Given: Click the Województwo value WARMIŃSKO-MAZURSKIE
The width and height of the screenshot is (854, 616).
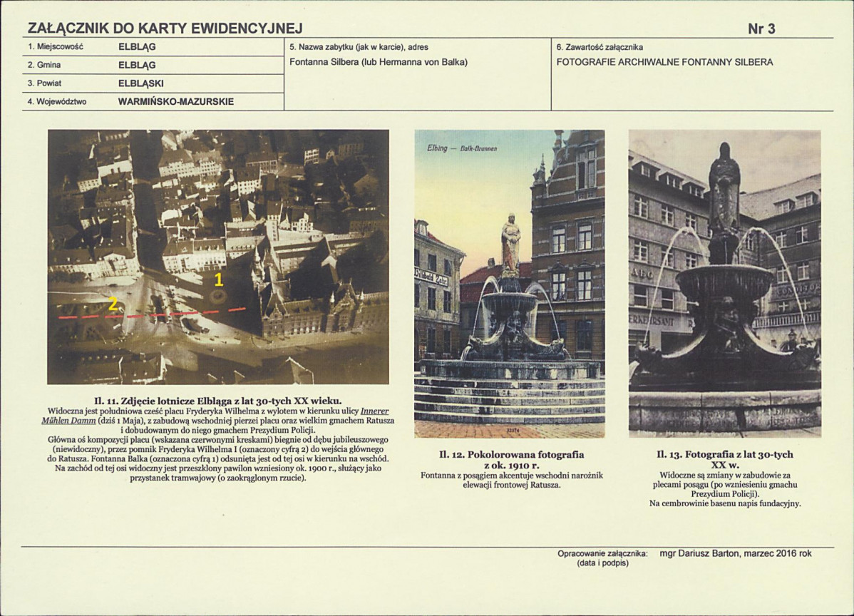Looking at the screenshot, I should click(176, 101).
